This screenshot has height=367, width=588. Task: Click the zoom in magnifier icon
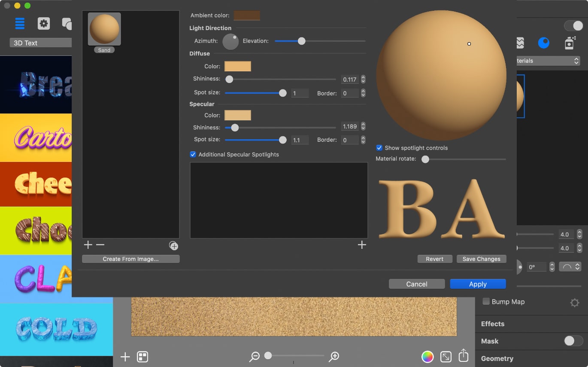pos(334,356)
